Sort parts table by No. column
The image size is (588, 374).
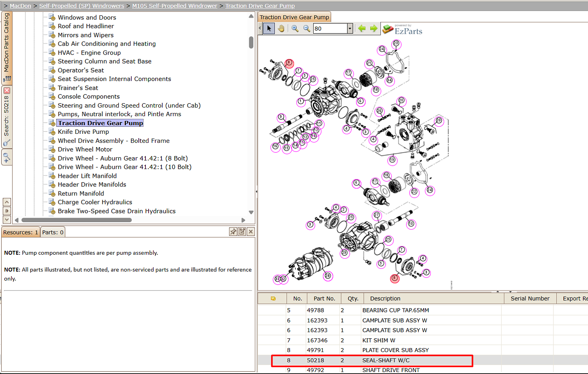[298, 299]
